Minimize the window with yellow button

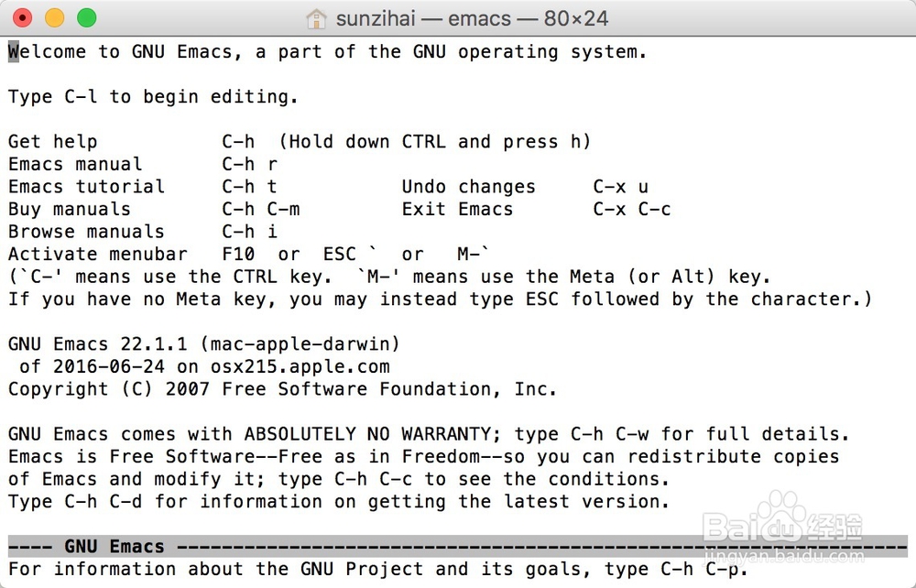54,18
